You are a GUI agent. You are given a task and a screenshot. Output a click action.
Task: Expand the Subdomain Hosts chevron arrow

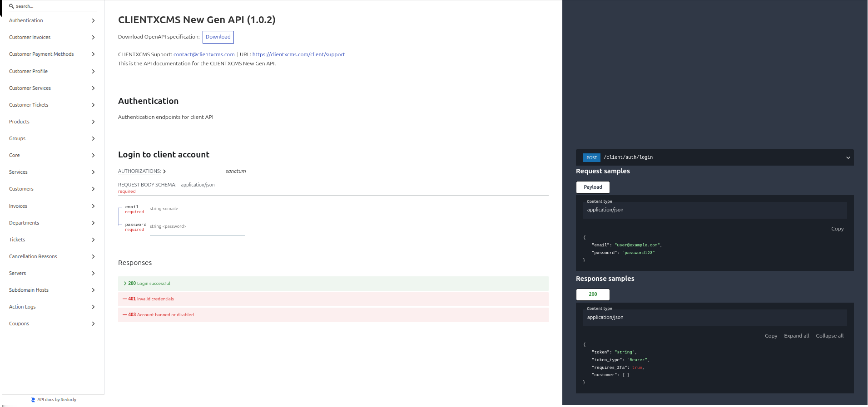point(93,290)
